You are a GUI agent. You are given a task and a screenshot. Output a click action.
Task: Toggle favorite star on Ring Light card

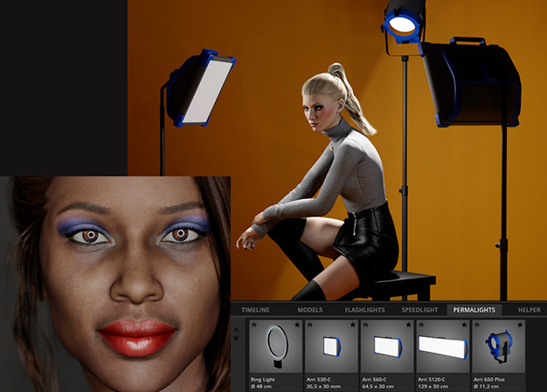[297, 325]
